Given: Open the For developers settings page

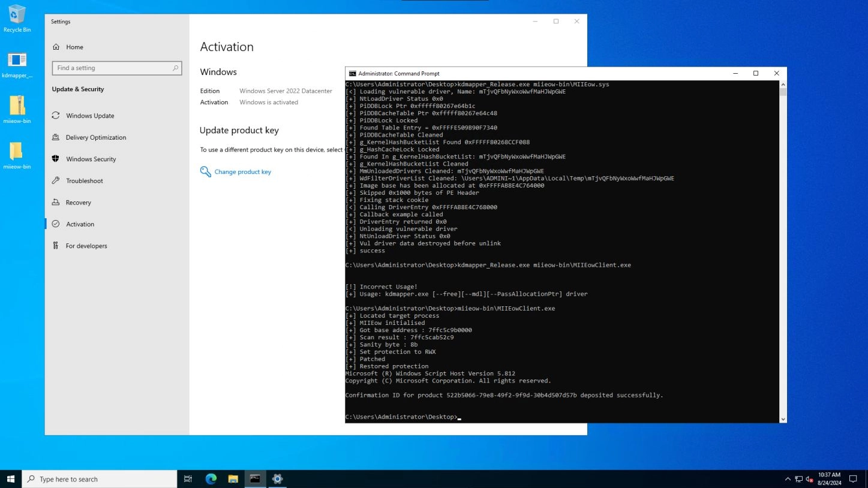Looking at the screenshot, I should point(85,245).
